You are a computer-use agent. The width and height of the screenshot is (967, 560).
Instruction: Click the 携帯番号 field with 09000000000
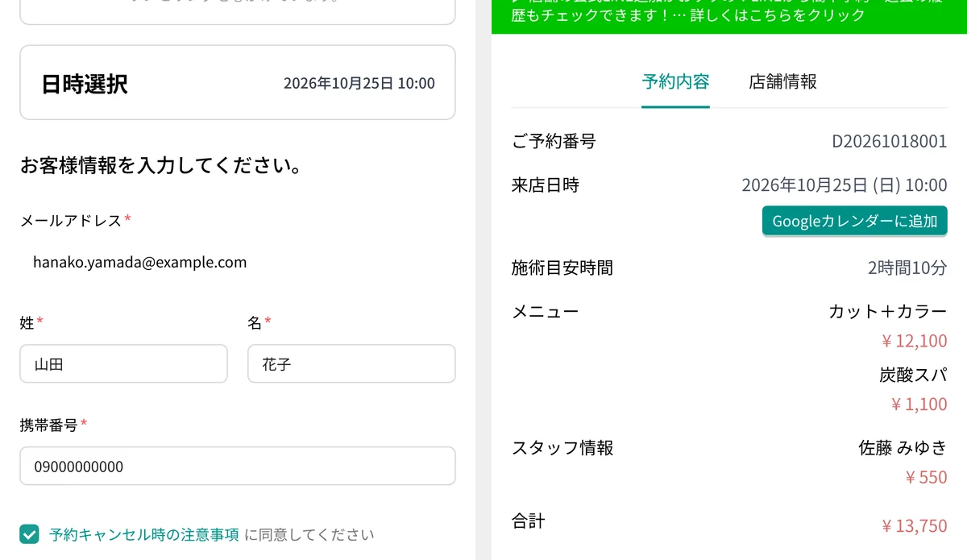pos(238,466)
